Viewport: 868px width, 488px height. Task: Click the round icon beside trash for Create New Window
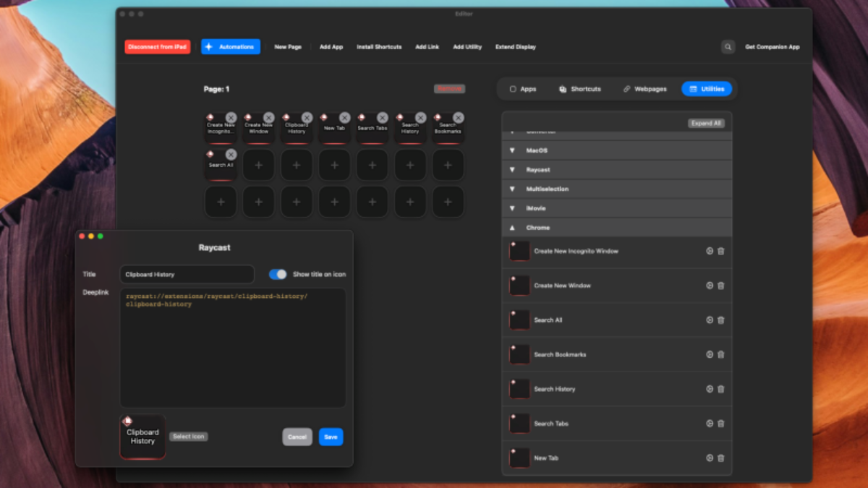tap(710, 286)
